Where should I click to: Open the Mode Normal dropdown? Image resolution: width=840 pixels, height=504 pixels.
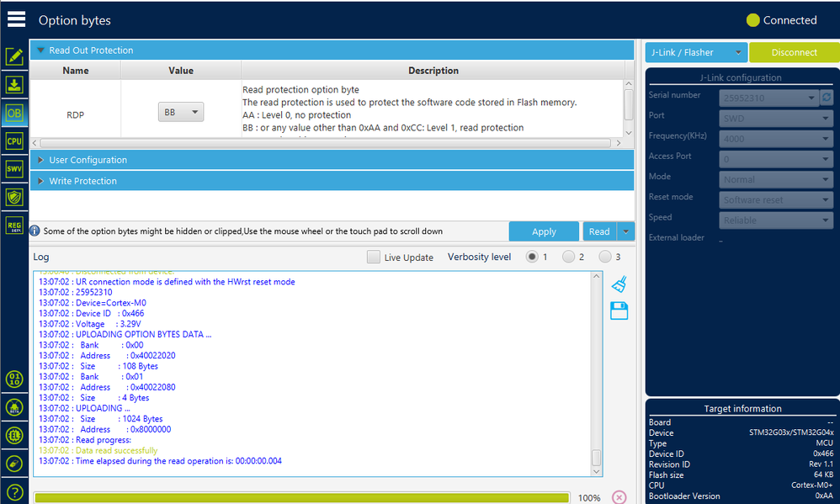click(x=776, y=179)
